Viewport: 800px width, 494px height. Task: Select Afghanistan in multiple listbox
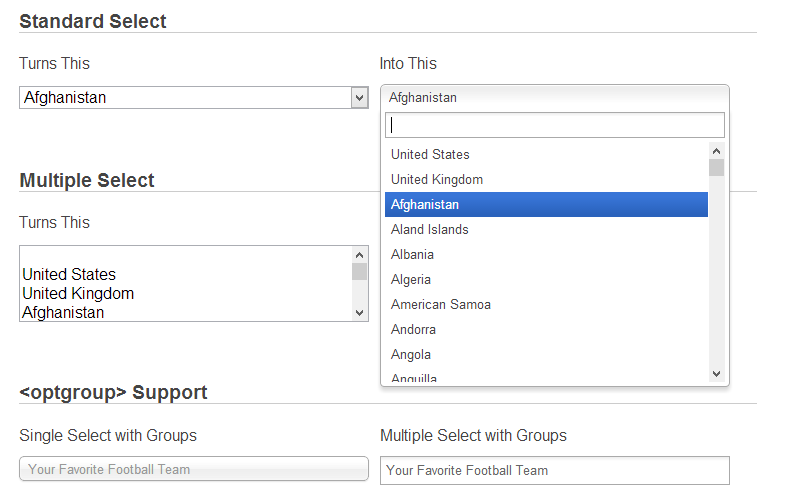(63, 312)
